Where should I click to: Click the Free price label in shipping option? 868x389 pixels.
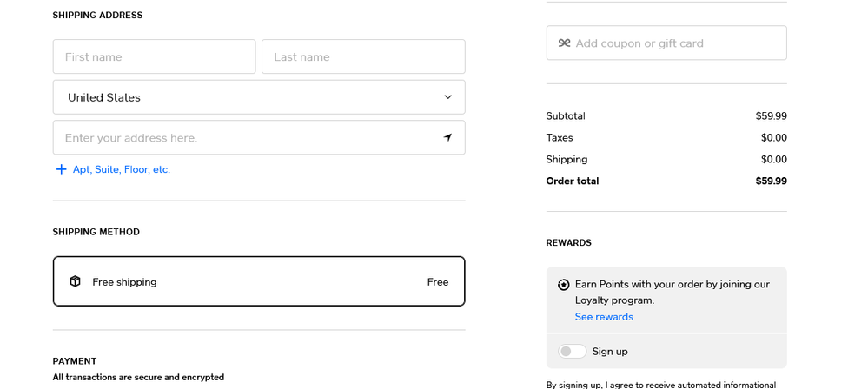437,281
